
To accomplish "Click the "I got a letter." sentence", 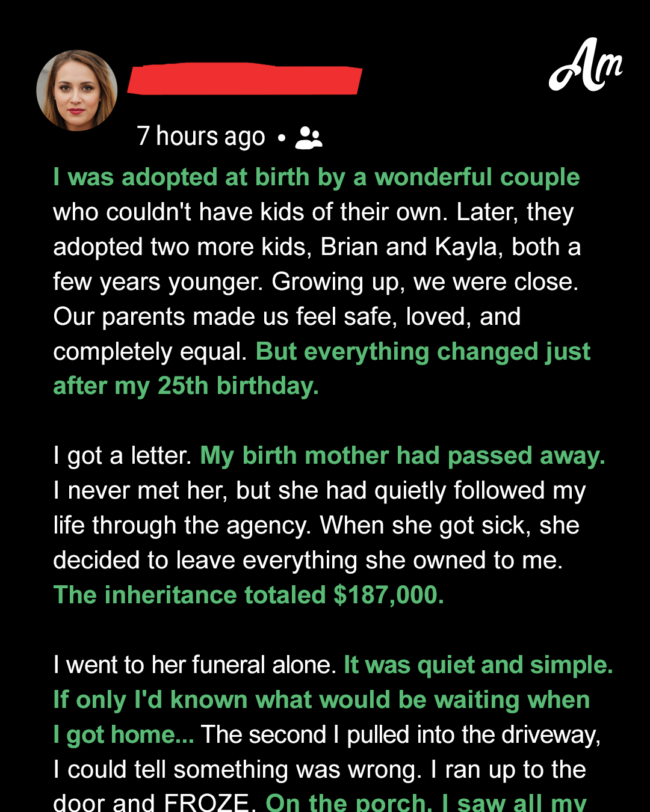I will [x=122, y=456].
